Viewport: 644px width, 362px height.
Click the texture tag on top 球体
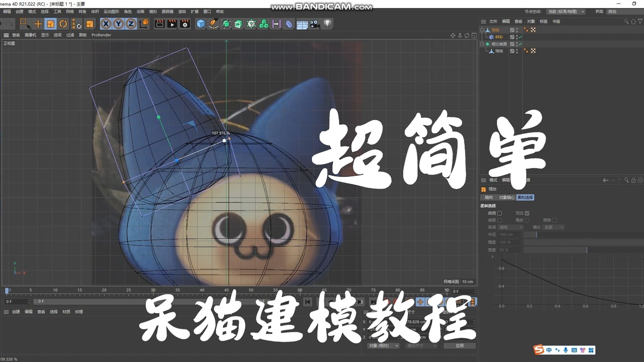(x=533, y=30)
